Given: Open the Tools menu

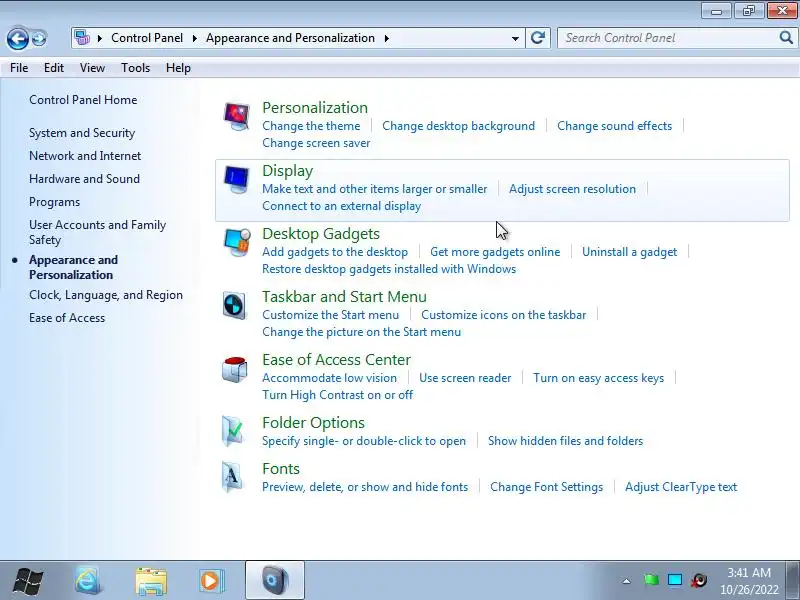Looking at the screenshot, I should coord(135,68).
